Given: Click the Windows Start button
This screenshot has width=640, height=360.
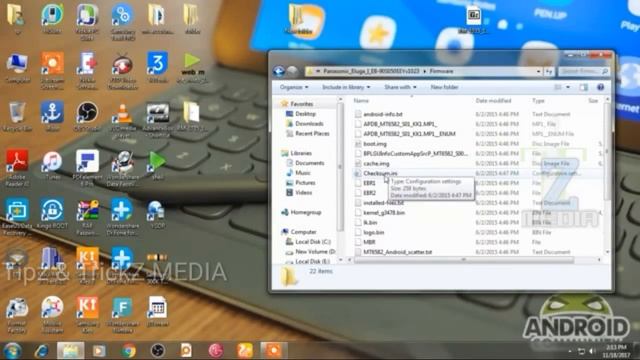Looking at the screenshot, I should click(x=12, y=351).
